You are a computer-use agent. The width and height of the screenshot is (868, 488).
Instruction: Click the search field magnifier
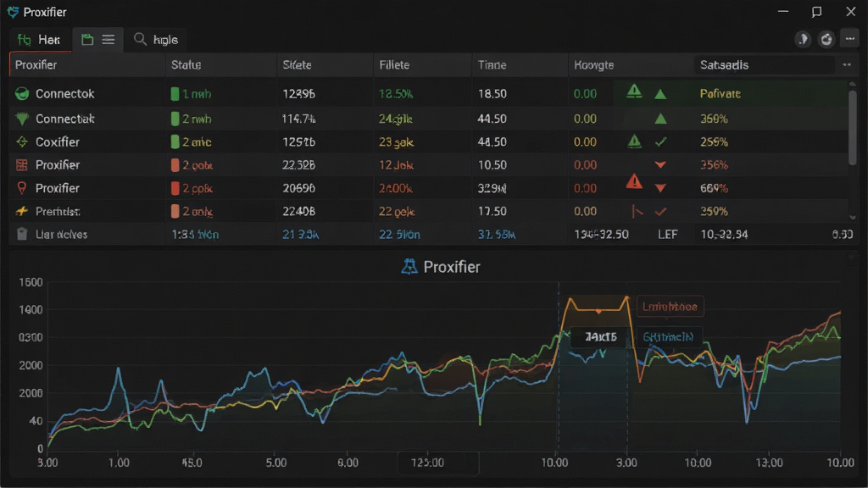(140, 39)
